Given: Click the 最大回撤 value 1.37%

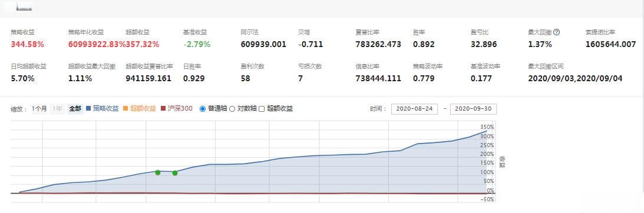Looking at the screenshot, I should coord(540,44).
